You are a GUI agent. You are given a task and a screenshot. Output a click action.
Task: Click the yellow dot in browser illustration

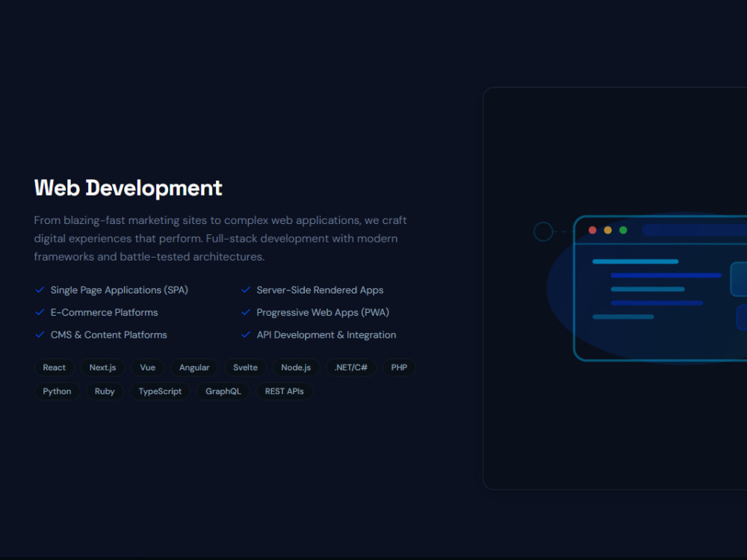(x=608, y=231)
